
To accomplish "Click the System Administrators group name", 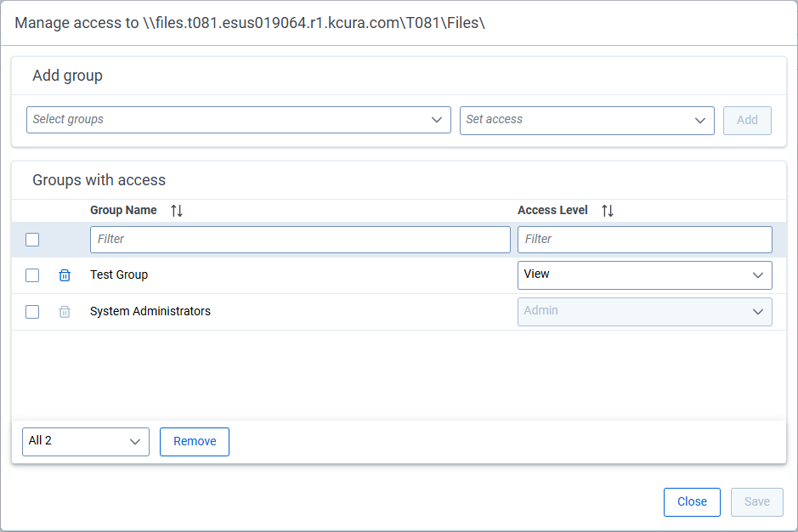I will pyautogui.click(x=150, y=311).
